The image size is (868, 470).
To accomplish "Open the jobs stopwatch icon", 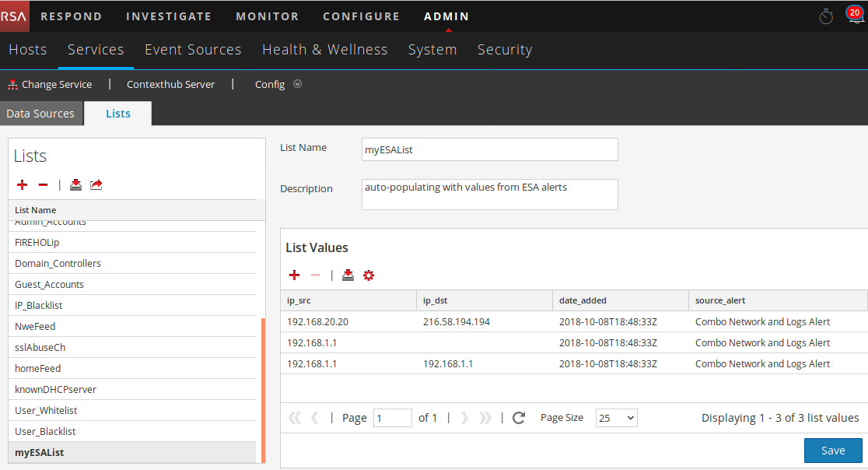I will pyautogui.click(x=826, y=16).
